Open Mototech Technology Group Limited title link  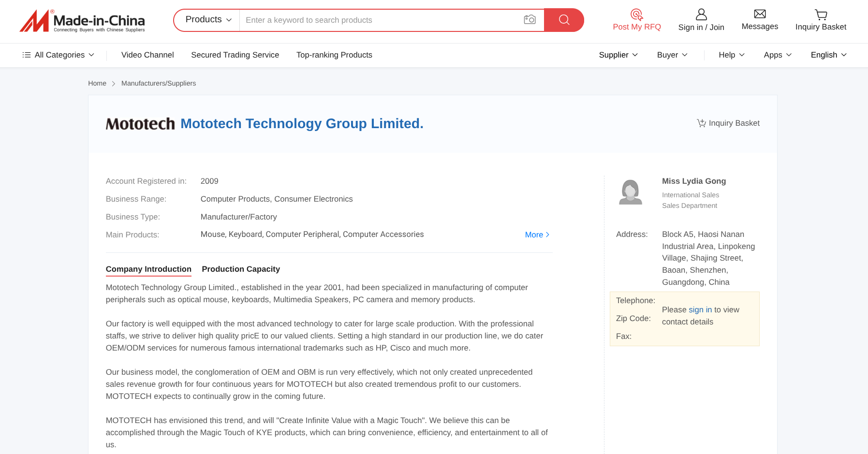(x=302, y=124)
